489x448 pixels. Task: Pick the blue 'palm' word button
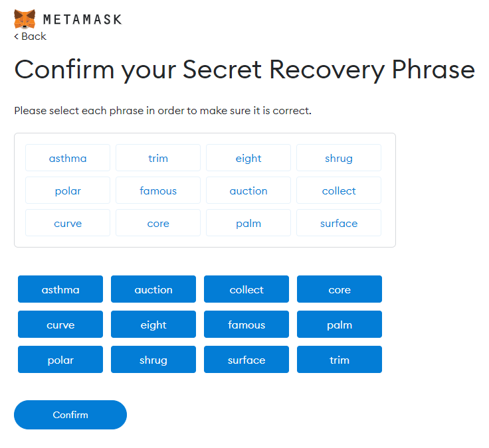pos(340,325)
